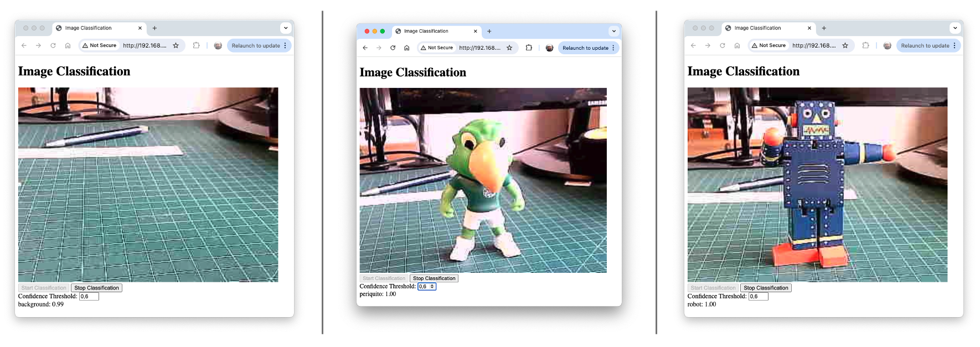Open the three-dot Chrome menu in the robot window
This screenshot has height=347, width=980.
[955, 46]
